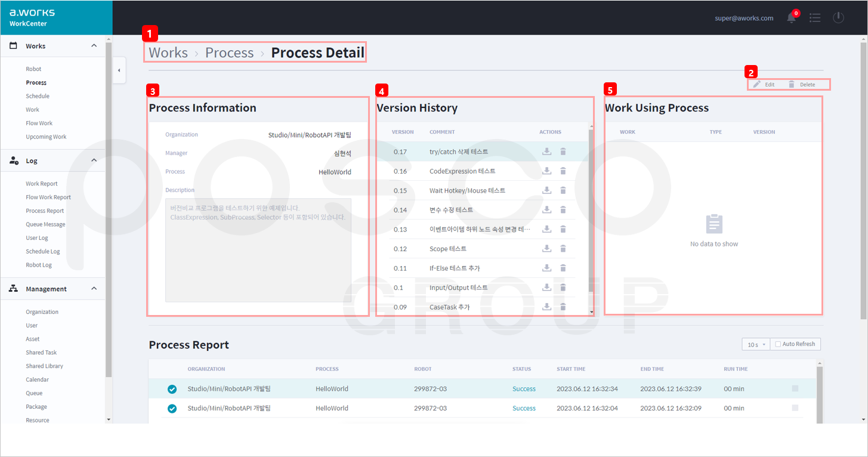This screenshot has height=457, width=868.
Task: Click the ROBOT column header in Process Report
Action: tap(422, 369)
